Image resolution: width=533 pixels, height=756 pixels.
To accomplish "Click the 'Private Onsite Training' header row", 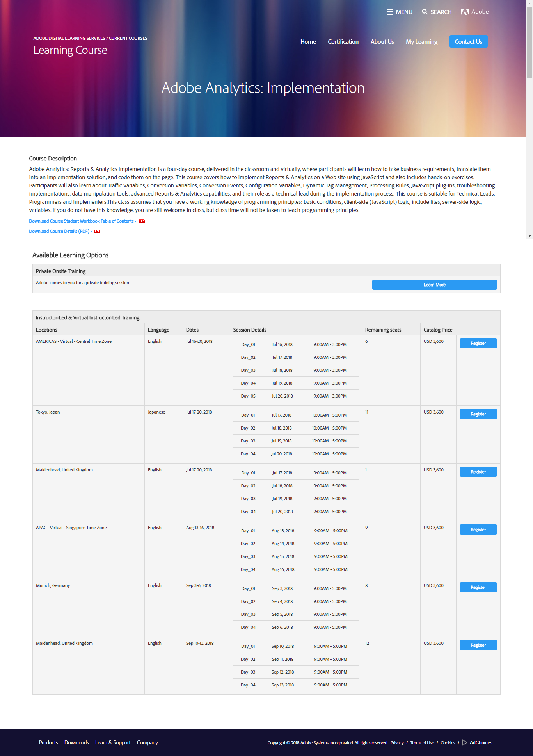I will tap(266, 271).
